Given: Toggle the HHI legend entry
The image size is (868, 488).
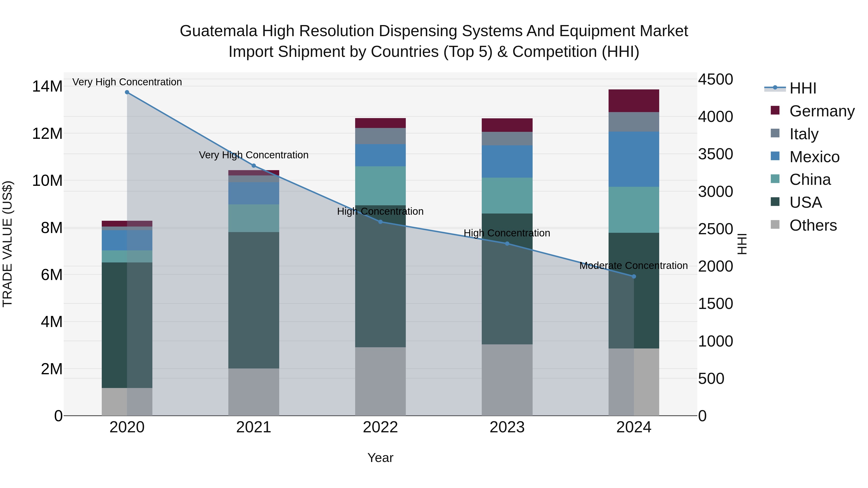Looking at the screenshot, I should click(x=790, y=88).
